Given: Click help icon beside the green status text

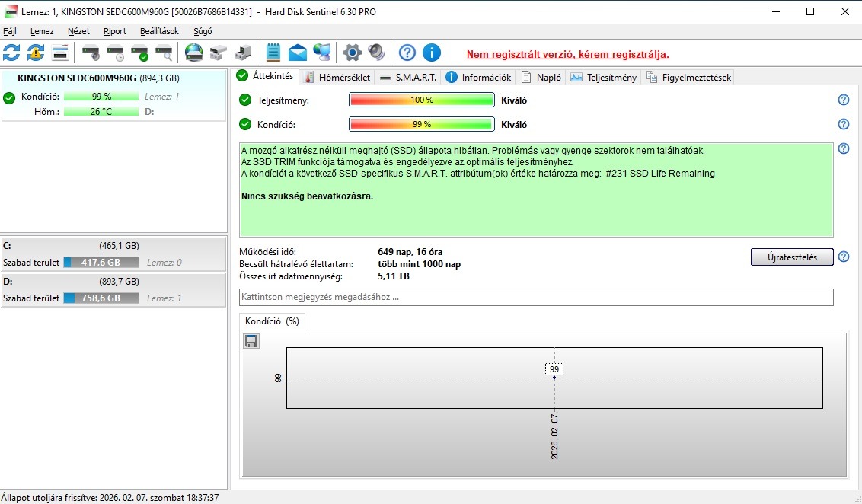Looking at the screenshot, I should click(x=844, y=148).
